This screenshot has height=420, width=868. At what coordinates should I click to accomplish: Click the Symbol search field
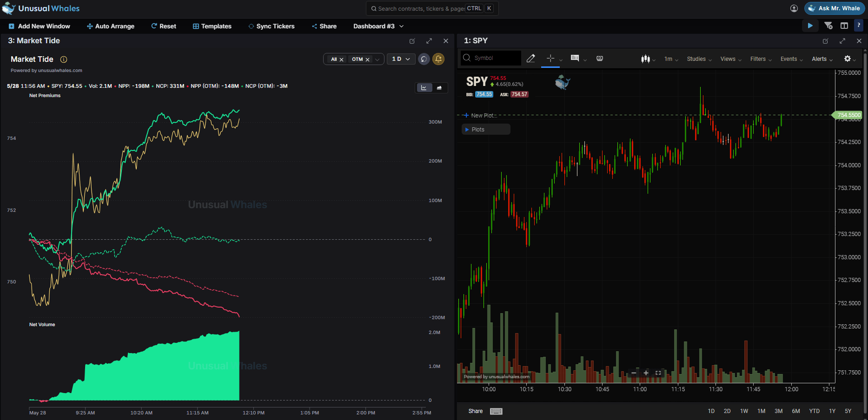pyautogui.click(x=491, y=58)
